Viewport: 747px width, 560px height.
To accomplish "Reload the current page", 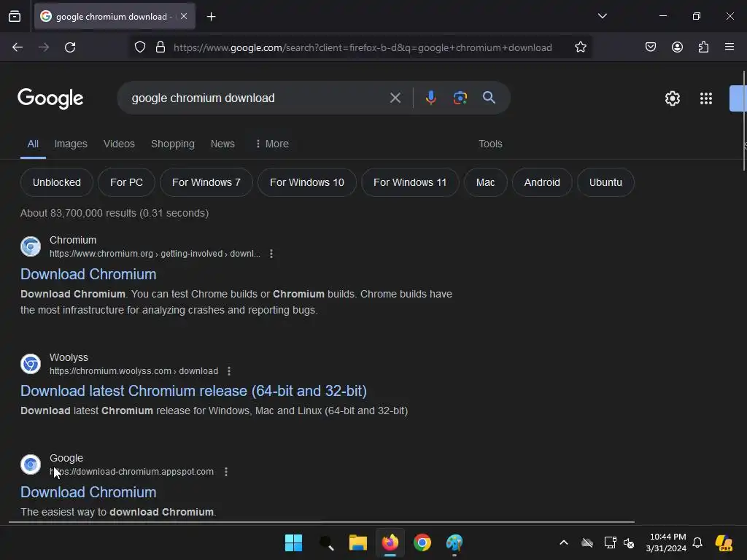I will point(70,47).
